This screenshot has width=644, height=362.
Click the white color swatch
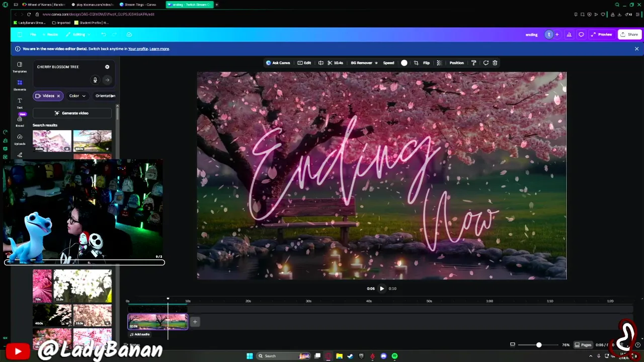tap(404, 63)
